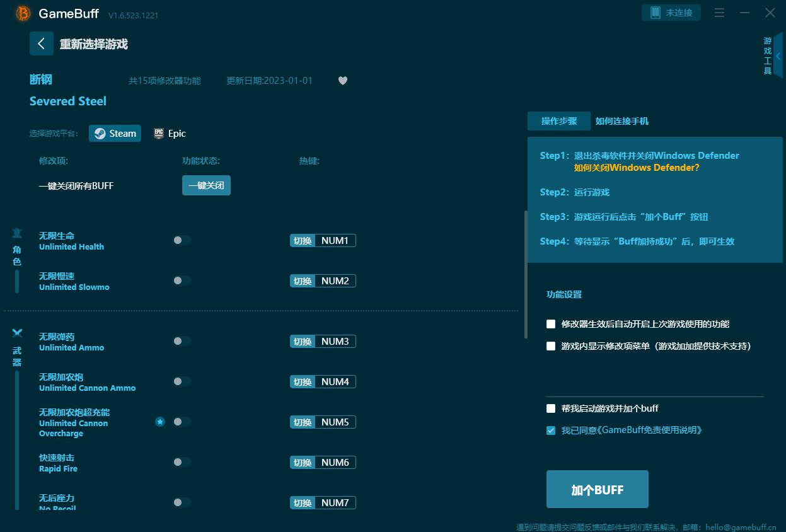Screen dimensions: 786x532
Task: Change the NUM1 hotkey for Unlimited Health
Action: click(x=335, y=240)
